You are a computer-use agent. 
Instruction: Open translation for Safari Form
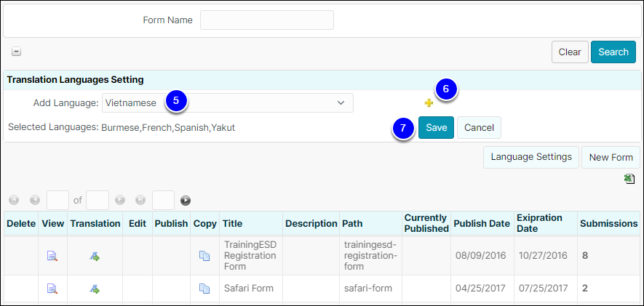pyautogui.click(x=95, y=289)
